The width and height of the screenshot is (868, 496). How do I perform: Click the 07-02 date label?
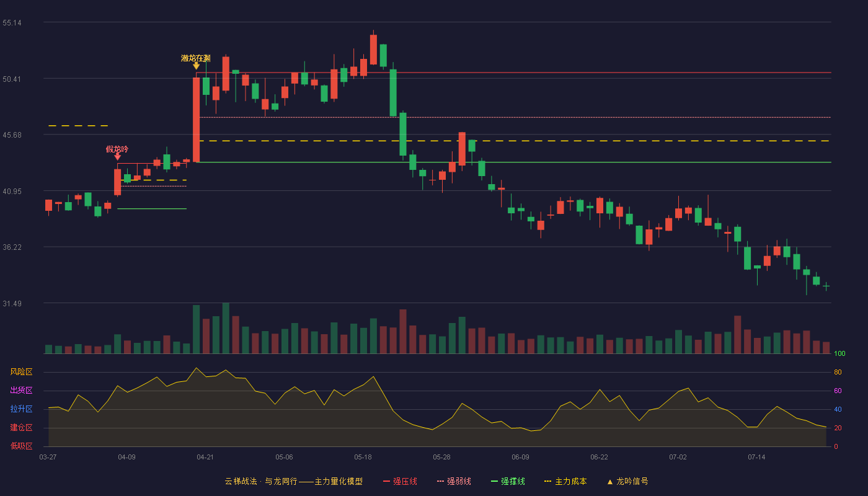tap(678, 457)
